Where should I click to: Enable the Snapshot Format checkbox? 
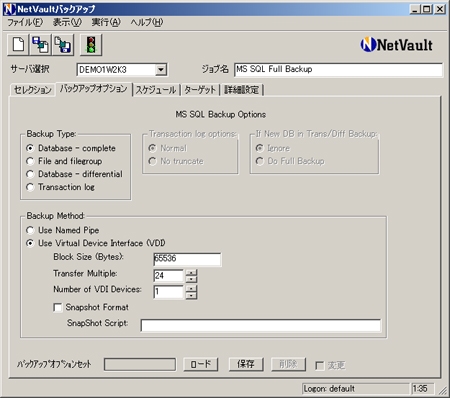(x=57, y=307)
